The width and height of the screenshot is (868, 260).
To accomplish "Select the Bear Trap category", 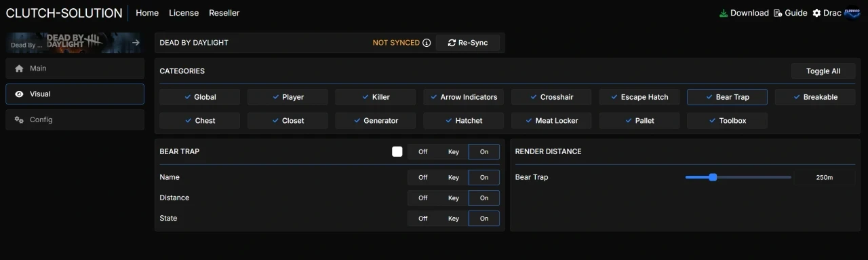I will [x=727, y=97].
